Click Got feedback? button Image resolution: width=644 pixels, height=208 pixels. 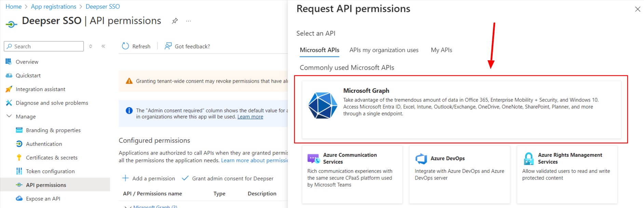pyautogui.click(x=187, y=46)
